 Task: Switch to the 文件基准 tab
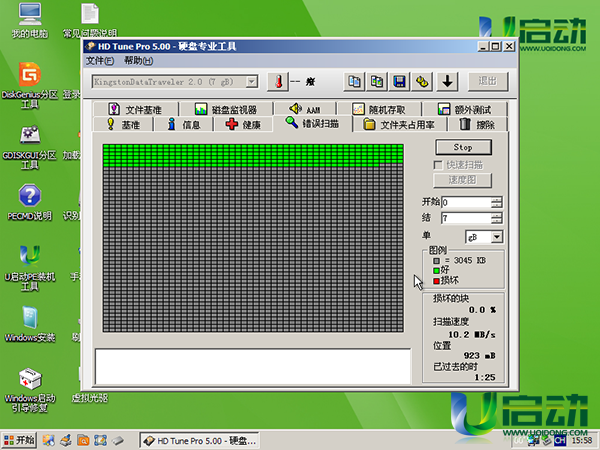click(135, 109)
